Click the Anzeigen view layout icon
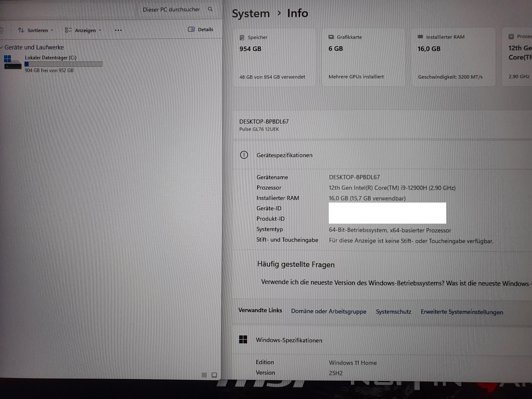Image resolution: width=532 pixels, height=399 pixels. [x=68, y=30]
